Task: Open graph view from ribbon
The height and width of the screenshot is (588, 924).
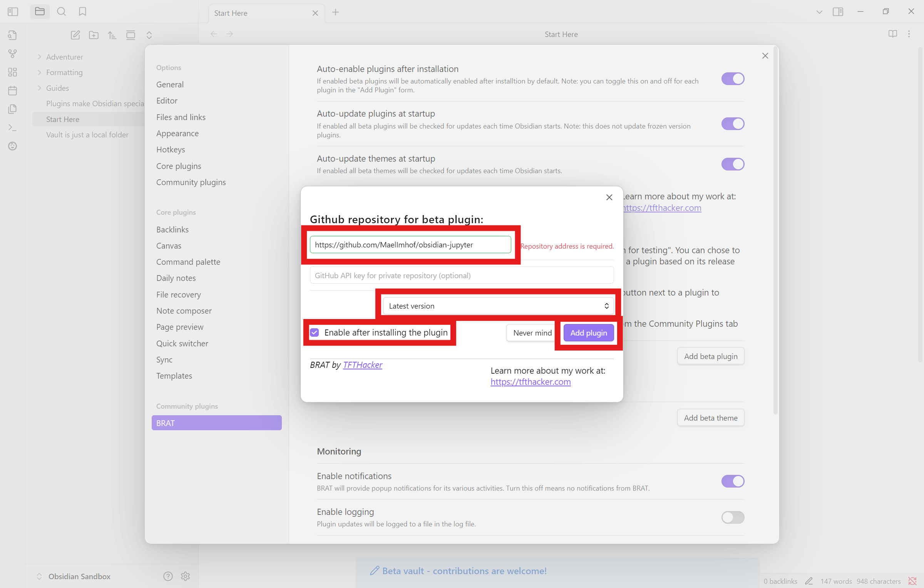Action: click(x=12, y=53)
